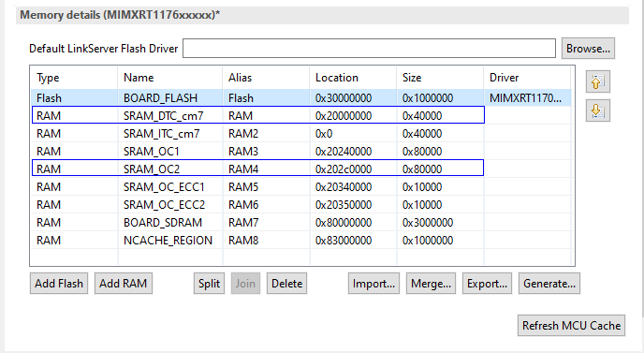Split the selected memory region
Screen dimensions: 644x353
[x=209, y=284]
